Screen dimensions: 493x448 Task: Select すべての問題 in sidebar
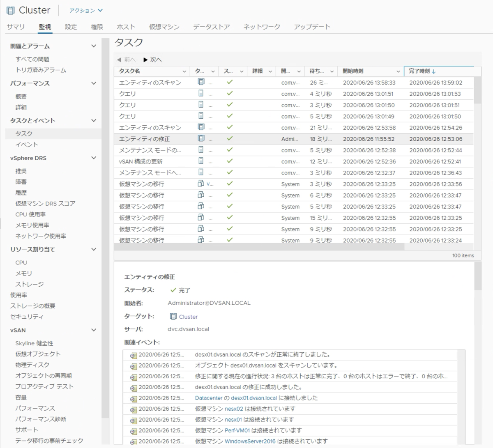point(32,59)
